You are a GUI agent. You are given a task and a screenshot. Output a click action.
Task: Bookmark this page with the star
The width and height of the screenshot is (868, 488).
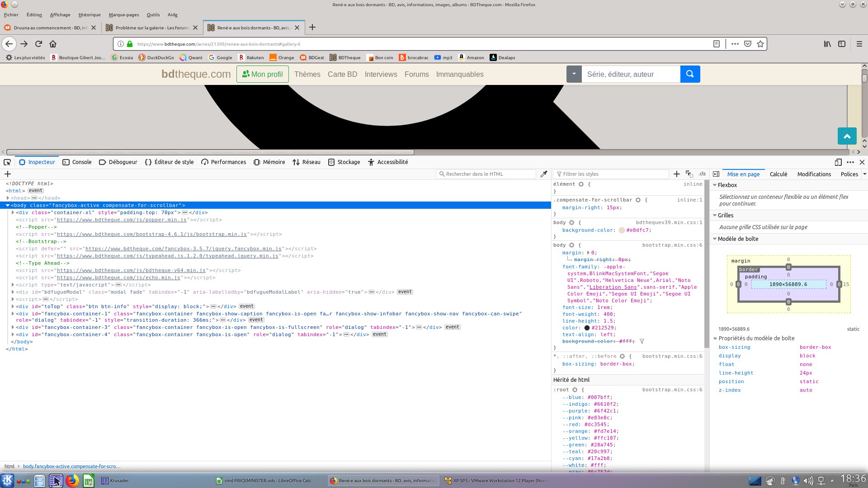[760, 44]
